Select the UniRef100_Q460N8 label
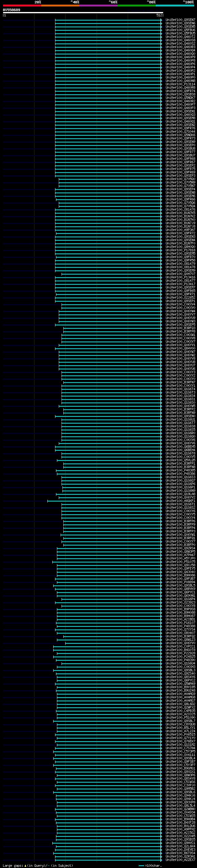Screen dimensions: 197x868 click(180, 81)
